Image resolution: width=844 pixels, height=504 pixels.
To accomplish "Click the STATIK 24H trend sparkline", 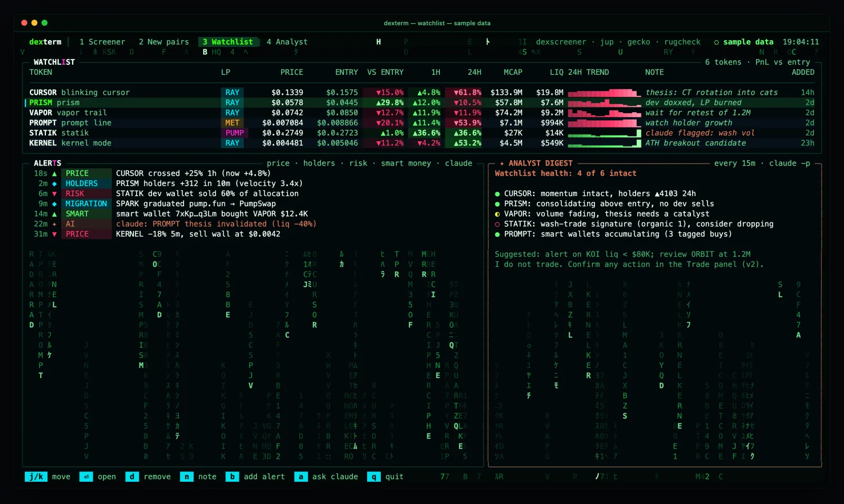I will [605, 133].
